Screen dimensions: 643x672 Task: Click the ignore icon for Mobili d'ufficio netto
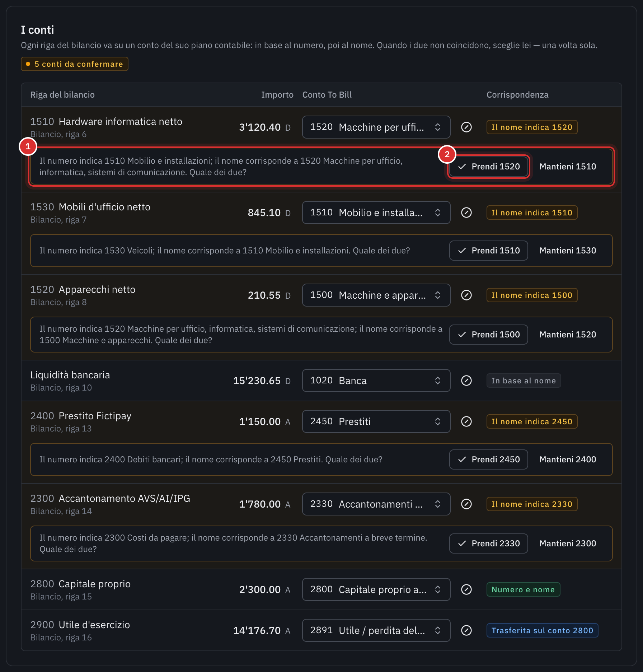click(x=466, y=213)
